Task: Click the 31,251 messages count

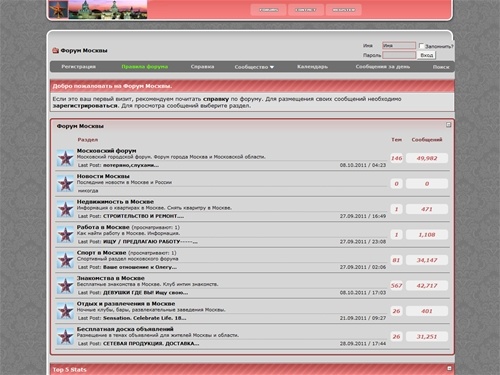Action: 427,337
